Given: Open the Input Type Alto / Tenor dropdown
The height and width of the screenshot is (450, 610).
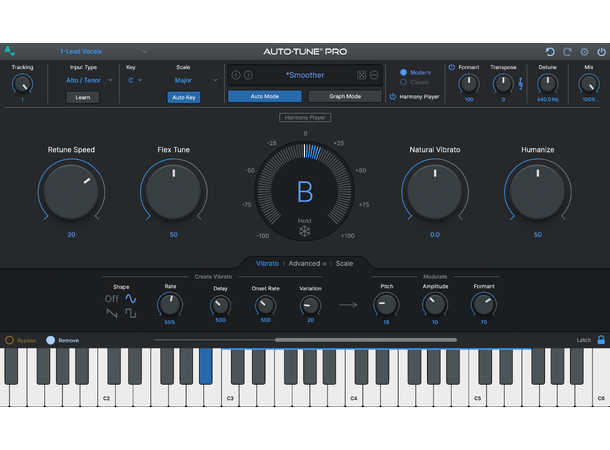Looking at the screenshot, I should [89, 80].
